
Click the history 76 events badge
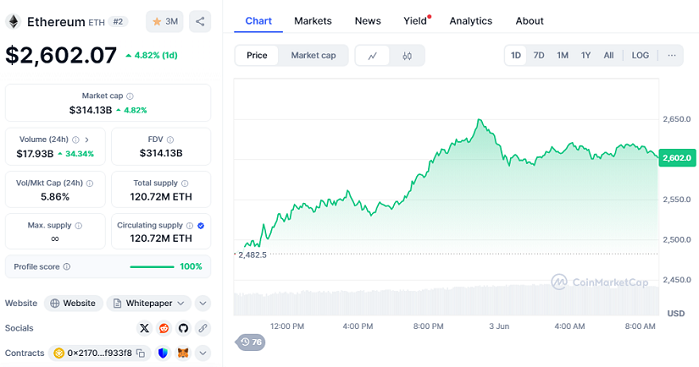click(x=251, y=342)
